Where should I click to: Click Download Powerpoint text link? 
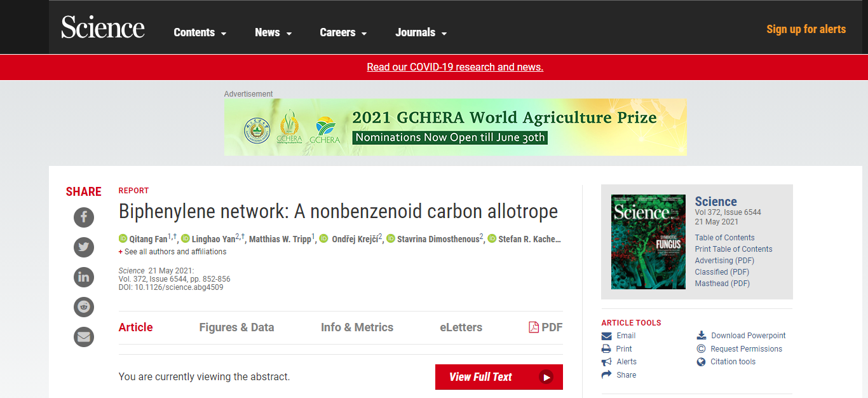tap(749, 336)
